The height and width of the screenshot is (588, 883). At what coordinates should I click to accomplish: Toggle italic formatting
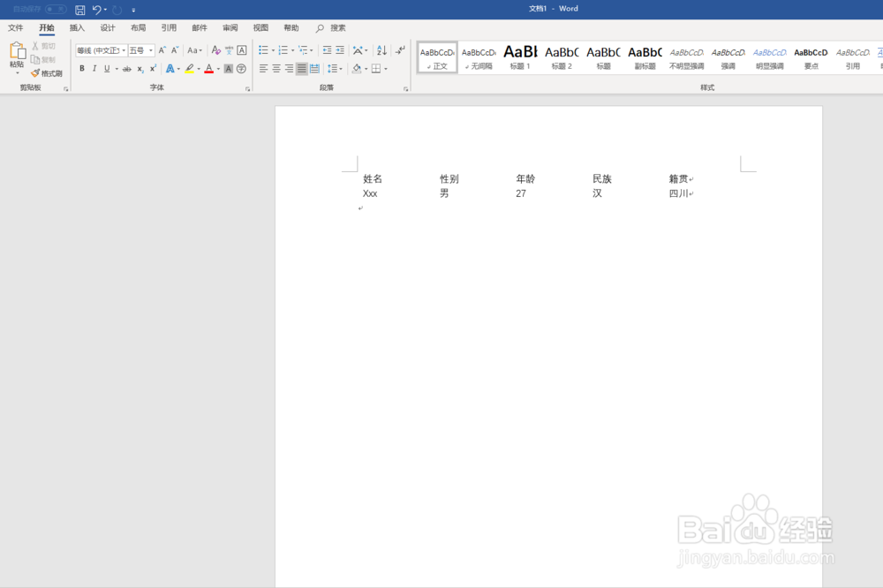94,69
